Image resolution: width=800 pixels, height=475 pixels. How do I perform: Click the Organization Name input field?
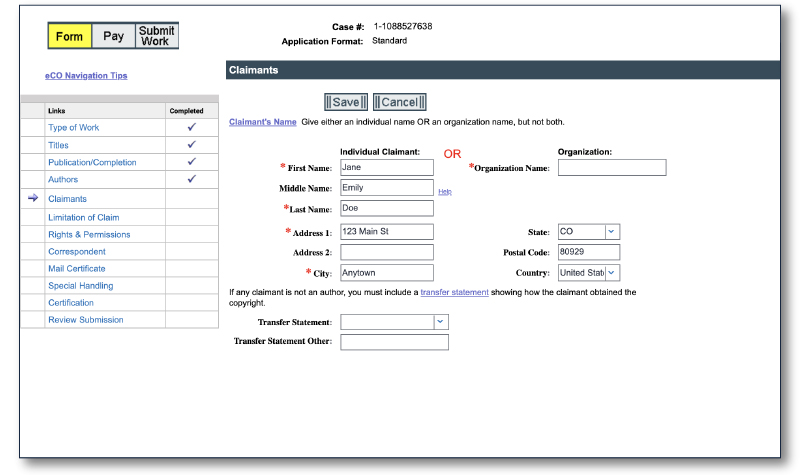pos(611,168)
